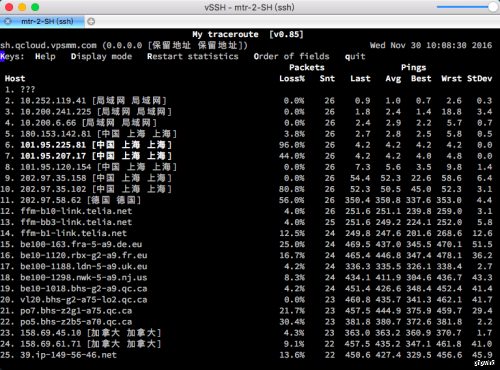The image size is (500, 370).
Task: Click the Loss% column header
Action: pos(292,79)
